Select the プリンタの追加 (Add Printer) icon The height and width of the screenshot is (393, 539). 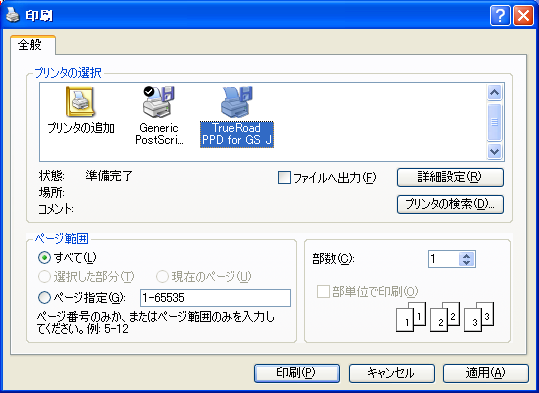(x=80, y=110)
